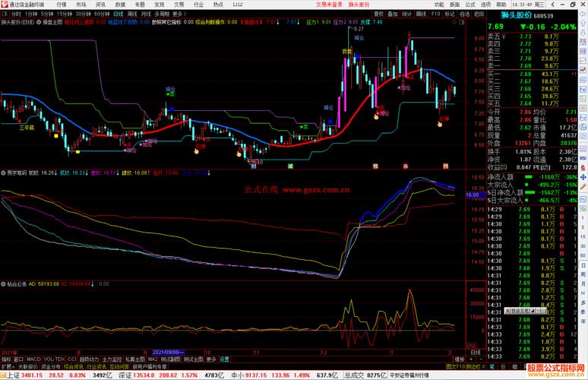The height and width of the screenshot is (380, 588).
Task: Click the blue four-way move icon
Action: pos(583,177)
